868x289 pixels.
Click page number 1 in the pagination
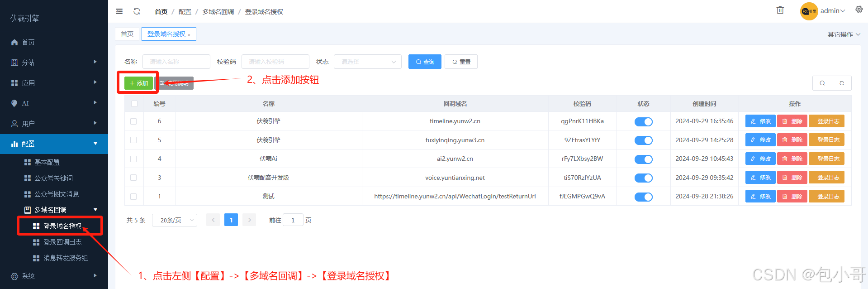point(231,220)
